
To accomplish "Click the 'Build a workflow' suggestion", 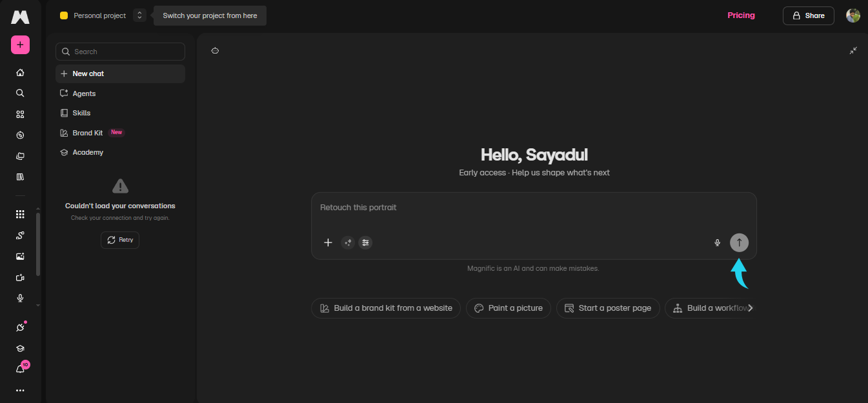I will pyautogui.click(x=709, y=308).
